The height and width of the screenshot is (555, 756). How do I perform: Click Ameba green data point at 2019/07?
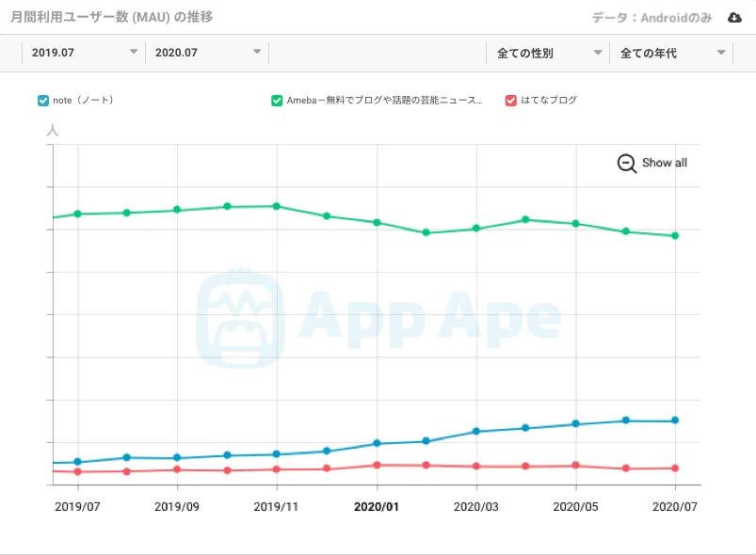(77, 214)
